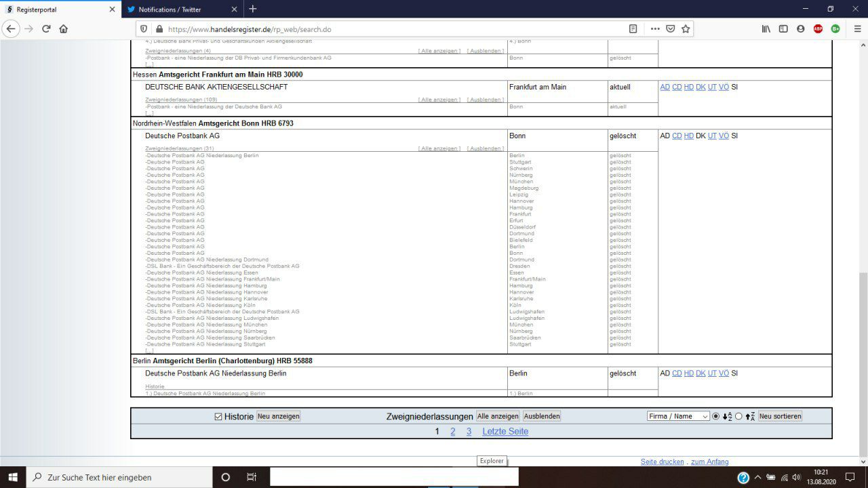The width and height of the screenshot is (868, 488).
Task: Select ascending A-Z sort radio button
Action: point(716,416)
